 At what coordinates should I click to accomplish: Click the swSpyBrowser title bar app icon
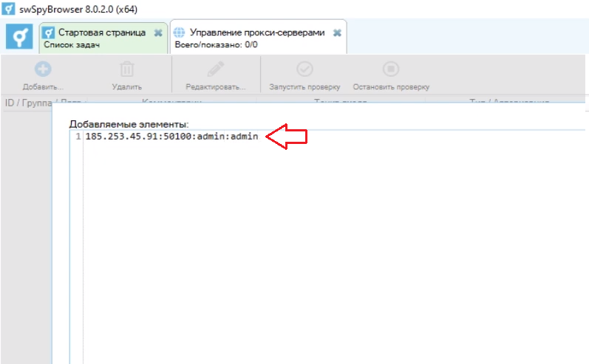[x=9, y=9]
